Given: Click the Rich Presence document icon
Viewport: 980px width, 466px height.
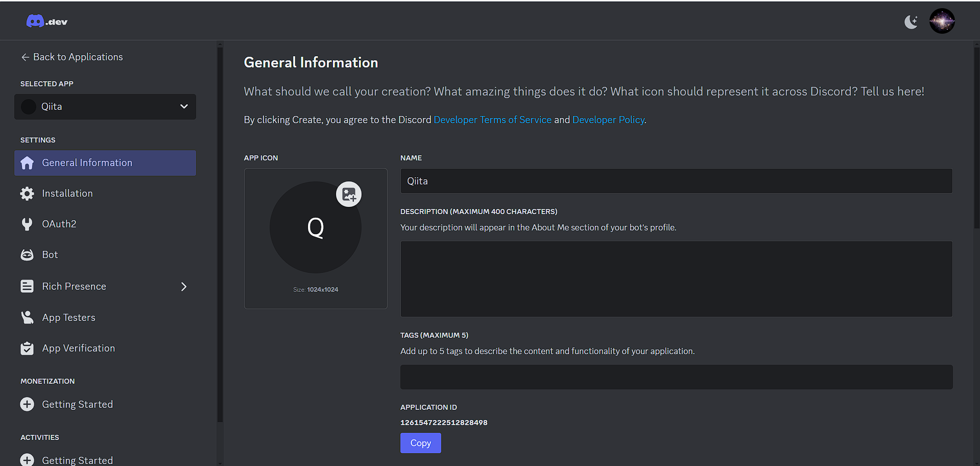Looking at the screenshot, I should coord(27,286).
